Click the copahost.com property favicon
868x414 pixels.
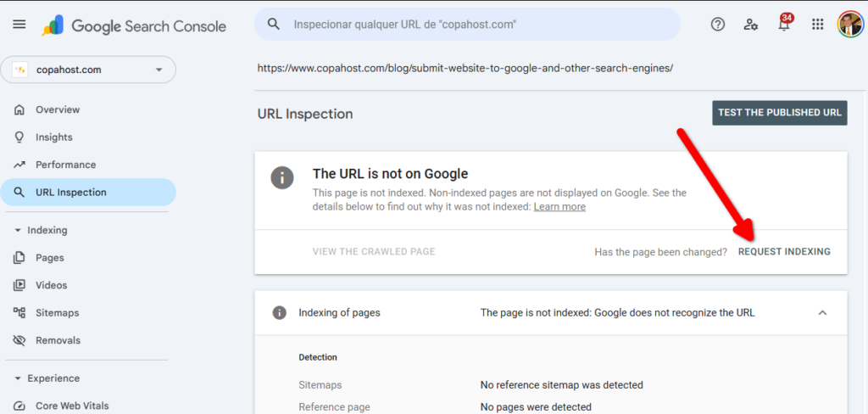coord(20,70)
